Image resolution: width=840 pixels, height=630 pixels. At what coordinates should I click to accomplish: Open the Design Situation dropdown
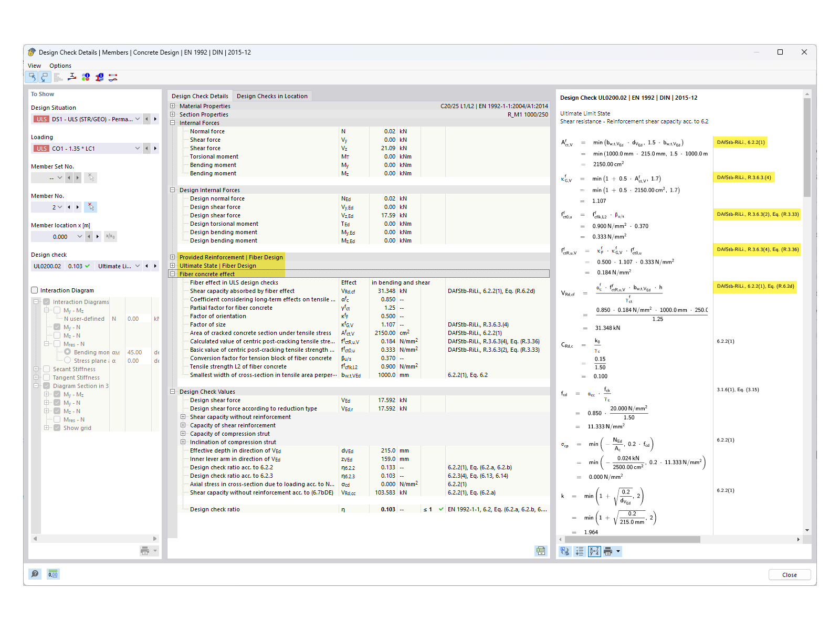[137, 119]
